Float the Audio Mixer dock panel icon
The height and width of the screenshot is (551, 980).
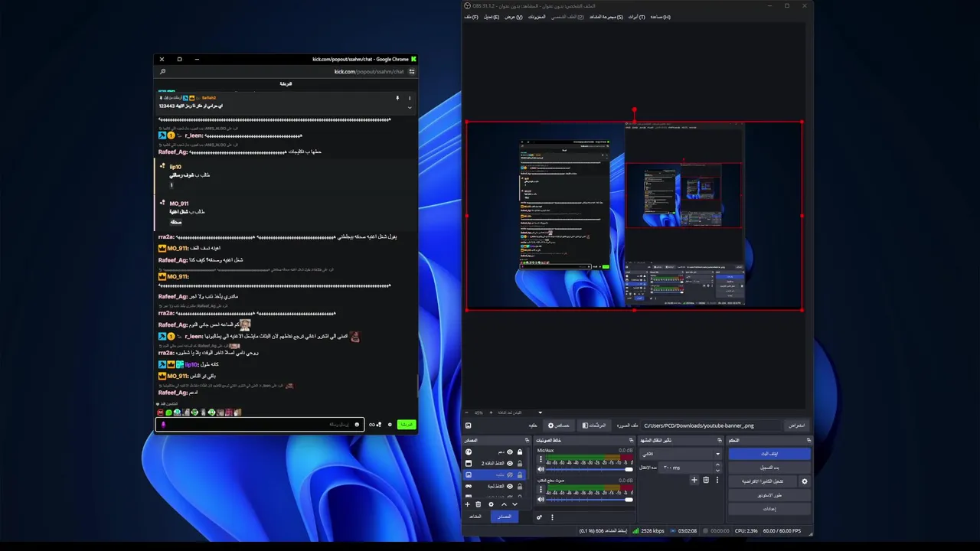631,440
